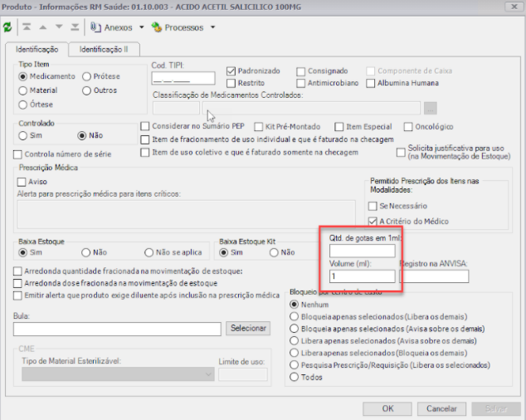Select Bloqueia apenas selecionados (Avisa sobre os demais)
The width and height of the screenshot is (526, 420).
click(294, 329)
